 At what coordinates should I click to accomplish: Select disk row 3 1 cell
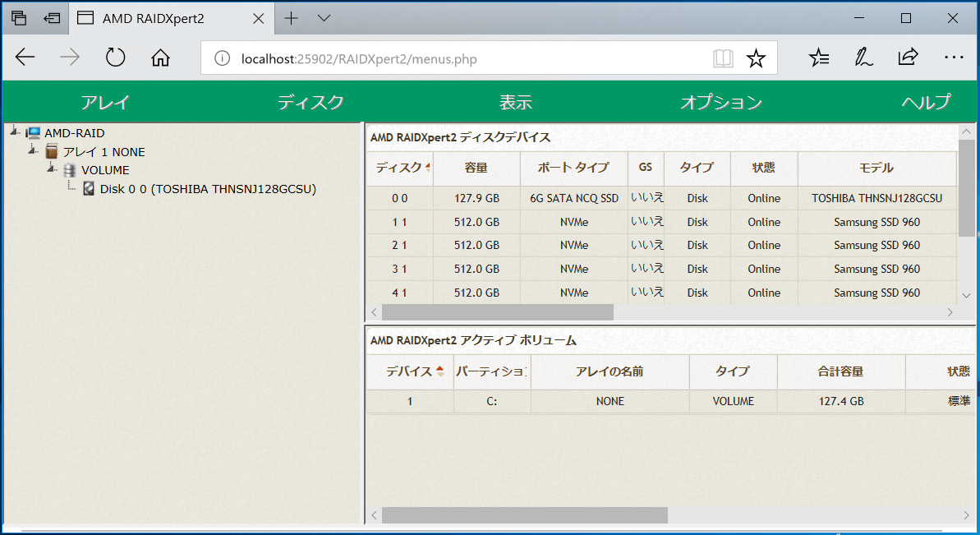point(400,269)
